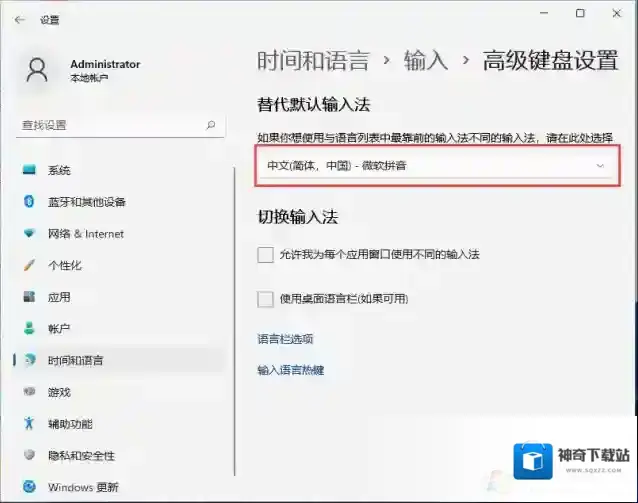Toggle 使用桌面语言栏(如果可用) checkbox

pos(265,299)
